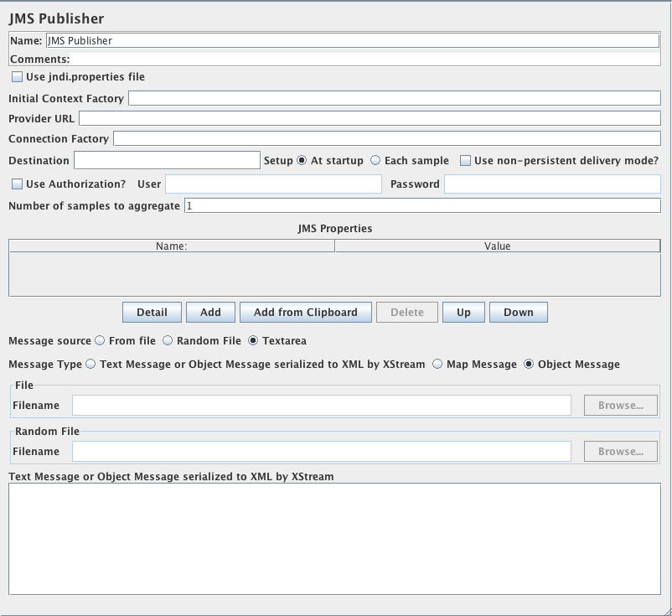Viewport: 672px width, 616px height.
Task: Select Each sample setup radio button
Action: pos(375,161)
